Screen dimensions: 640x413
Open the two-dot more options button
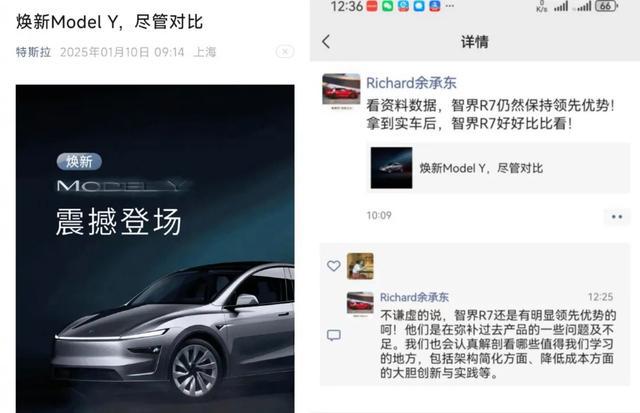tap(617, 216)
